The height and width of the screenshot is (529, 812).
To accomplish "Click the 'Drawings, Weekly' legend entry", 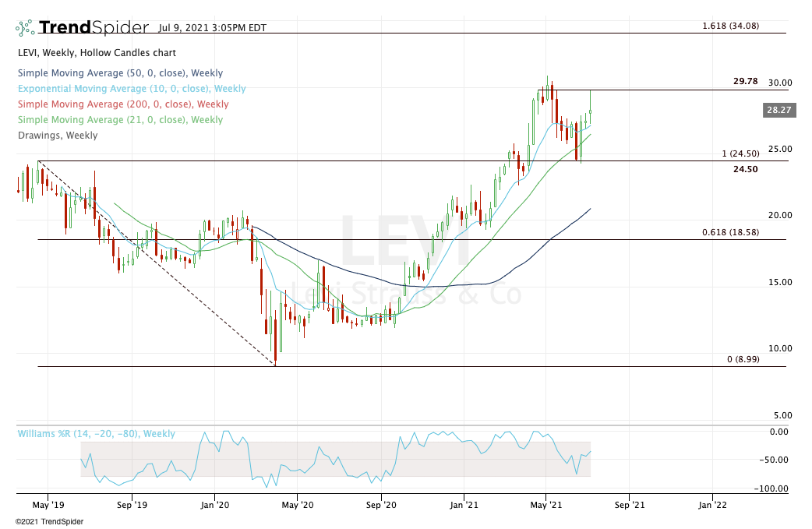I will [x=58, y=135].
